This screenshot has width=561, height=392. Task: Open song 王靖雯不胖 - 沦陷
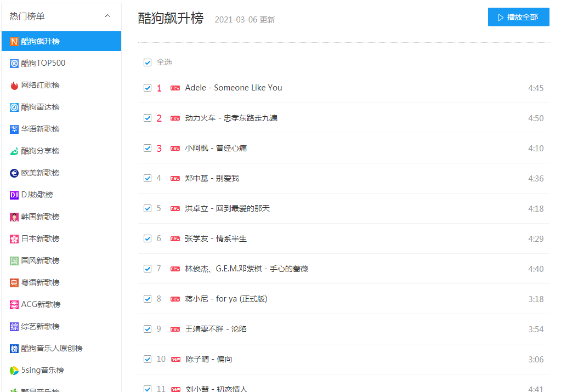click(x=216, y=329)
